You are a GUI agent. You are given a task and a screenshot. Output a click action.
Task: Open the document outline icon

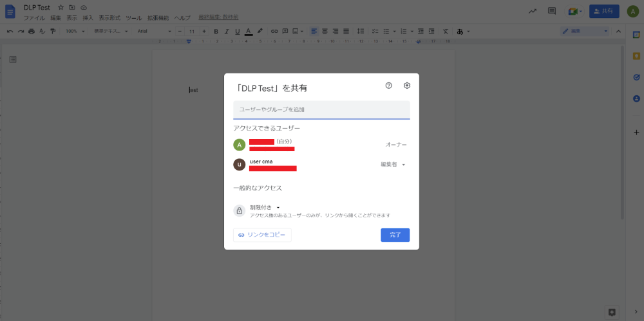(x=13, y=60)
